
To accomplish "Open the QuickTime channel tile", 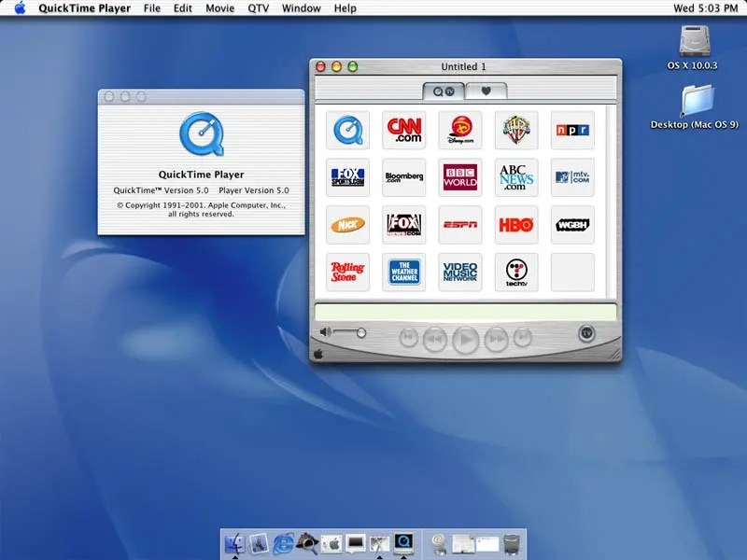I will (347, 130).
